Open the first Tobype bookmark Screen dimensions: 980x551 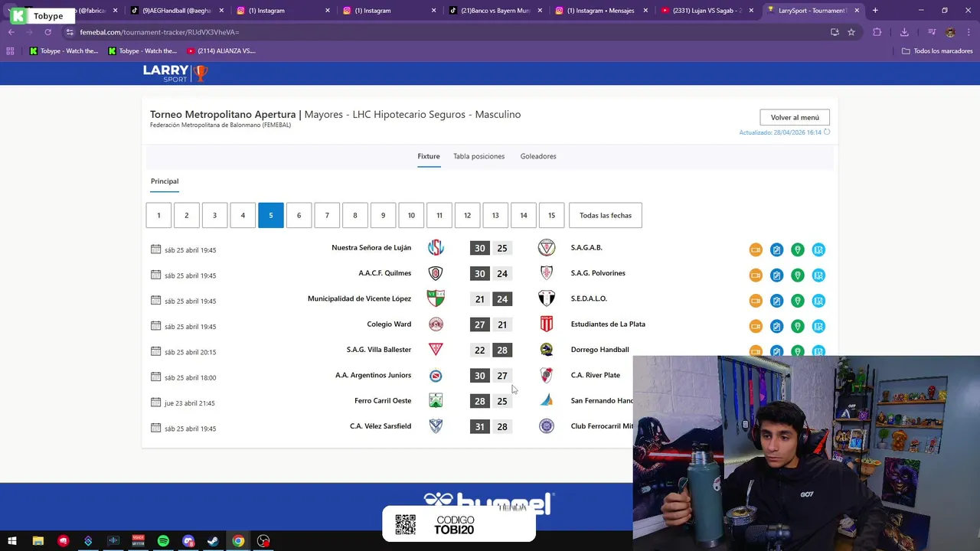point(64,51)
